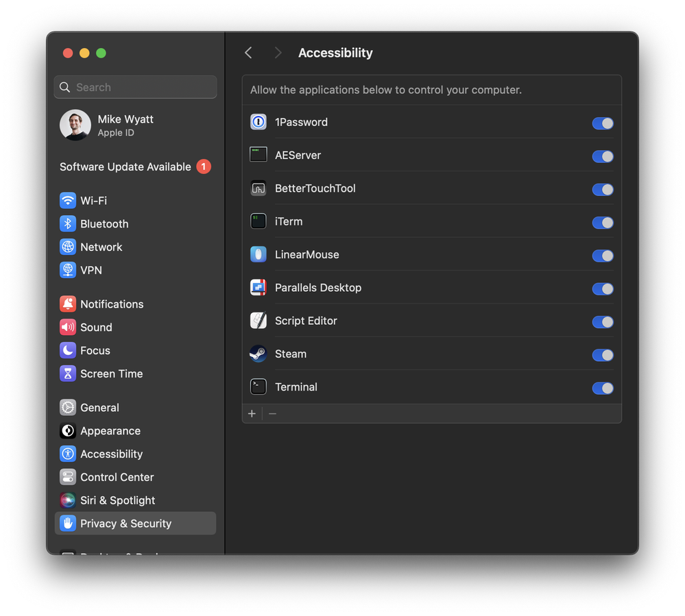Toggle AEServer accessibility permission off
The height and width of the screenshot is (616, 685).
[602, 156]
